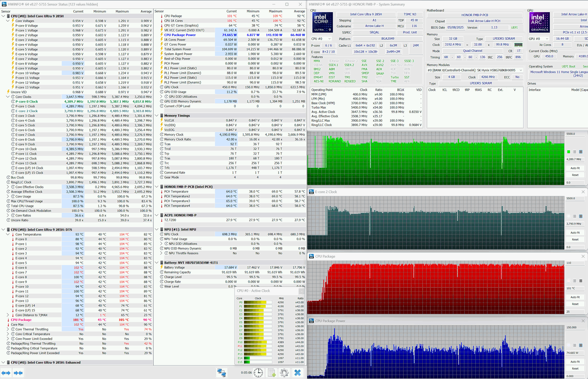Open the CPU #0 selector dropdown
This screenshot has height=379, width=588.
[321, 39]
